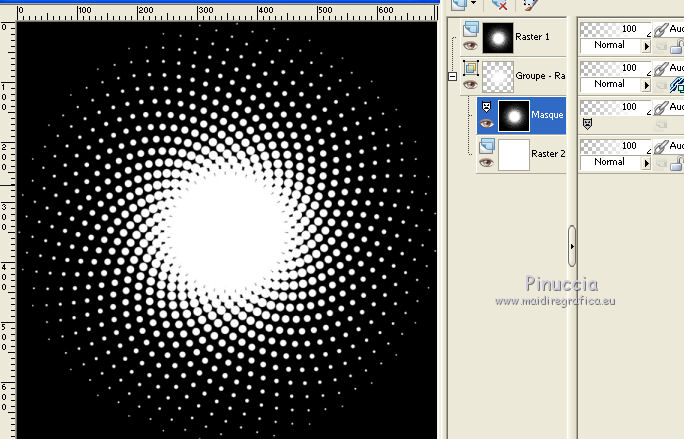Toggle visibility of the Groupe - Ra layer
The image size is (684, 439).
tap(470, 84)
